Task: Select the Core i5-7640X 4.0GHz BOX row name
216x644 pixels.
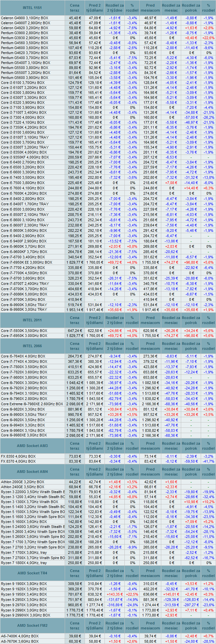Action: [23, 356]
